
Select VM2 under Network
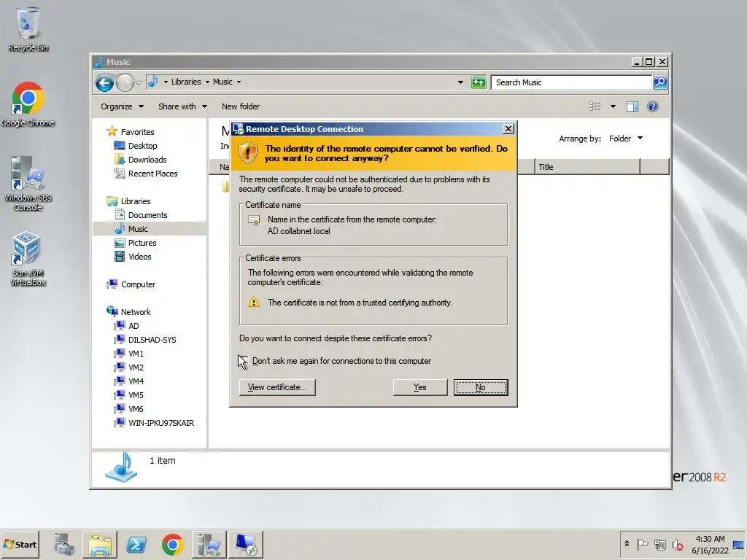(x=136, y=367)
